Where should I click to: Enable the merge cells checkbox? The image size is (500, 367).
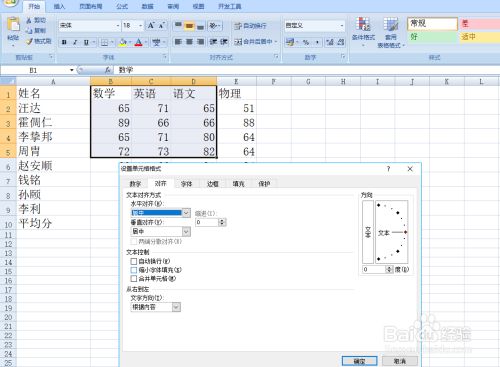pos(134,278)
